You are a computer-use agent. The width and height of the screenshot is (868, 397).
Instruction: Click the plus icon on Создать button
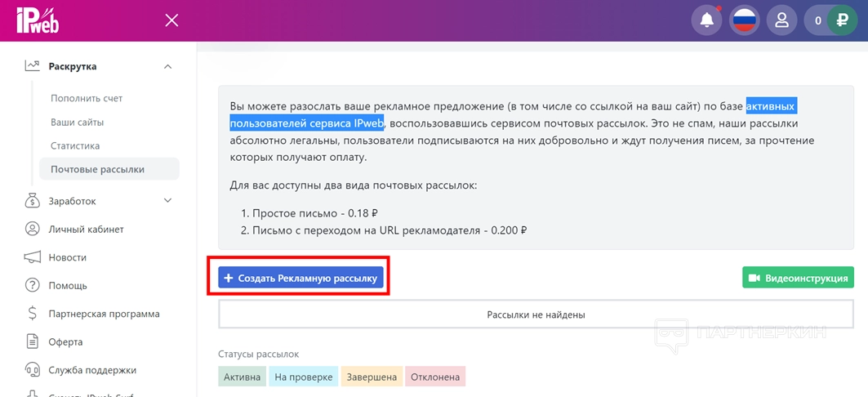(x=228, y=278)
